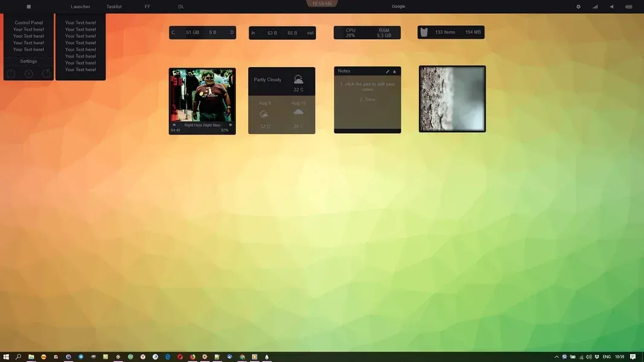Screen dimensions: 644x362
Task: Open the Windows Start menu
Action: click(x=6, y=357)
